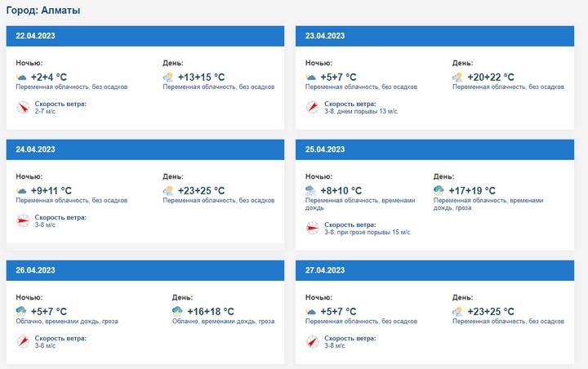Click the wind compass icon for 22.04.2023
The width and height of the screenshot is (588, 369).
point(23,107)
